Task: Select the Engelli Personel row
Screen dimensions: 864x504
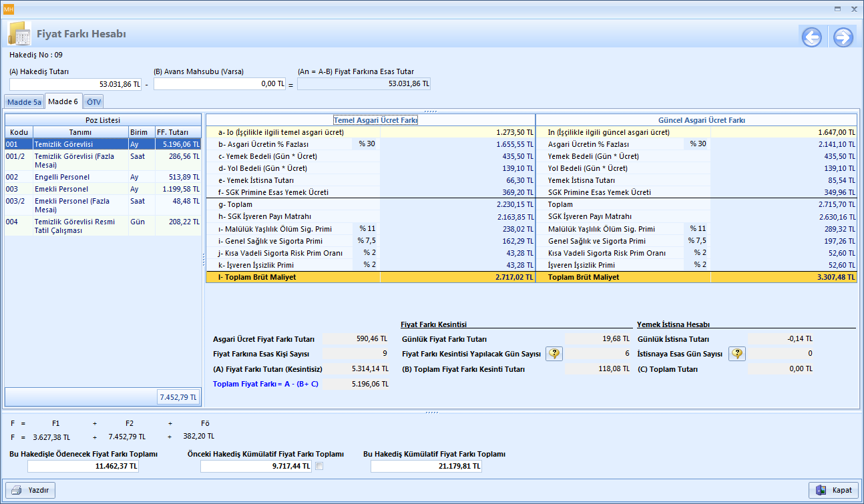Action: [61, 178]
